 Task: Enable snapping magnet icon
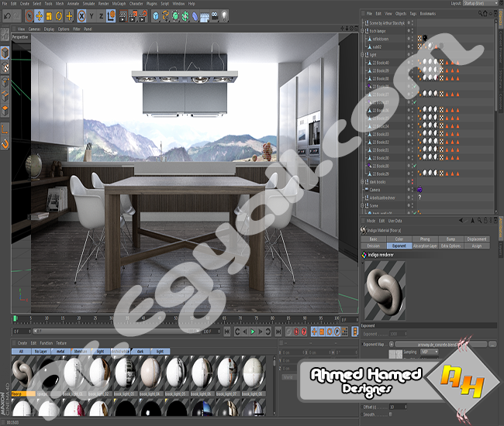click(5, 144)
